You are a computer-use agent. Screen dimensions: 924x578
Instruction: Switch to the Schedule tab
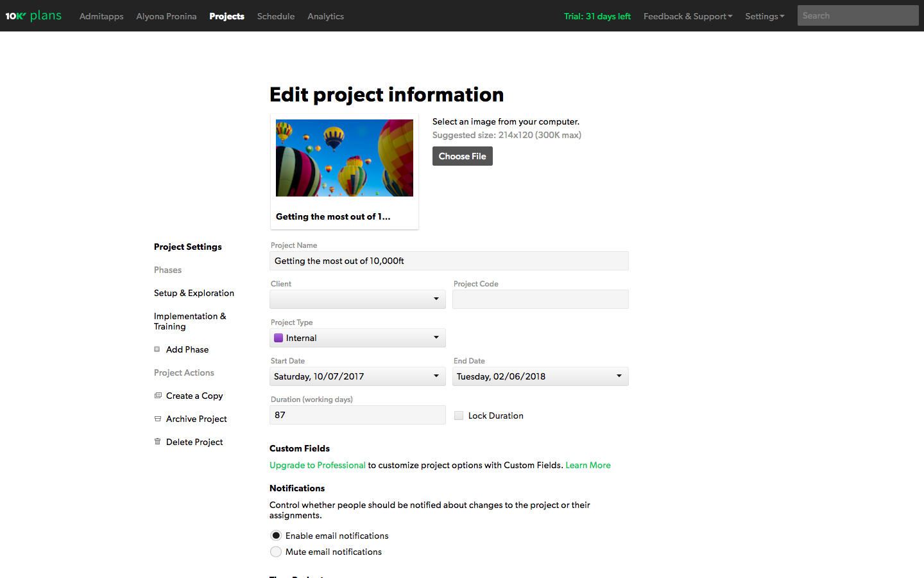276,16
